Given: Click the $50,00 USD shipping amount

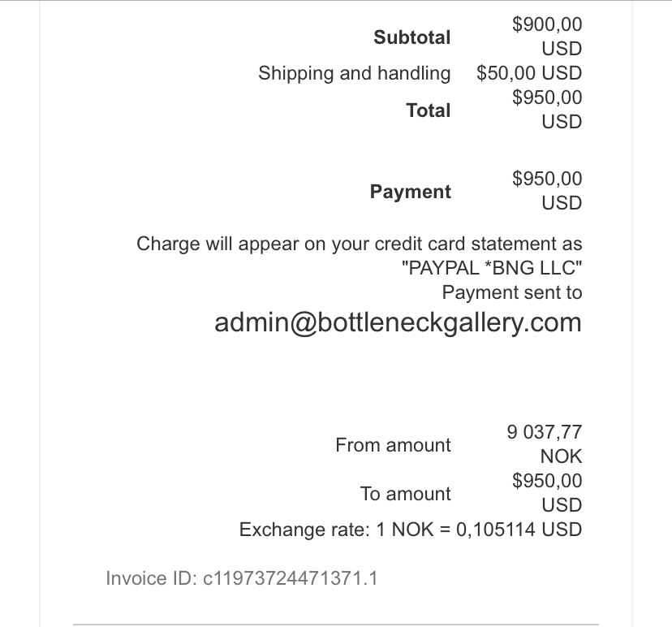Looking at the screenshot, I should pos(529,73).
